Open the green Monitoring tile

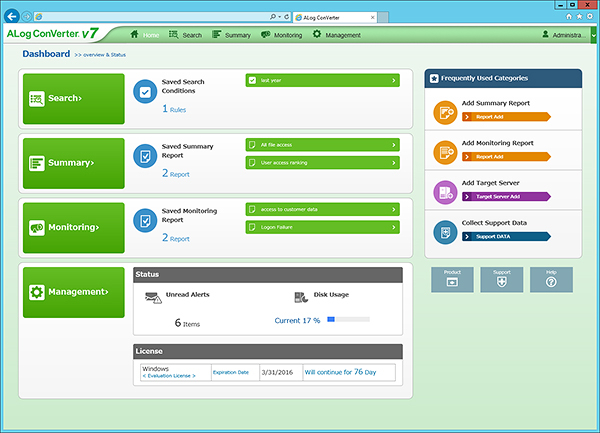(74, 228)
